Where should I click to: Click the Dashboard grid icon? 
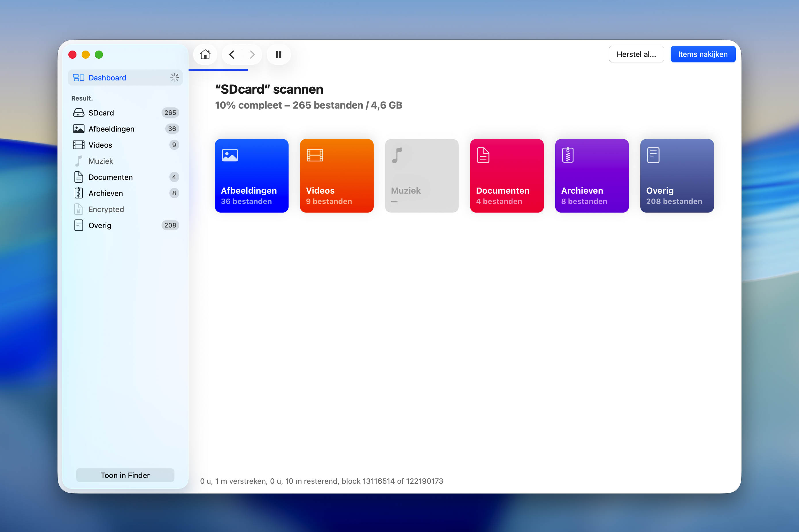(79, 78)
